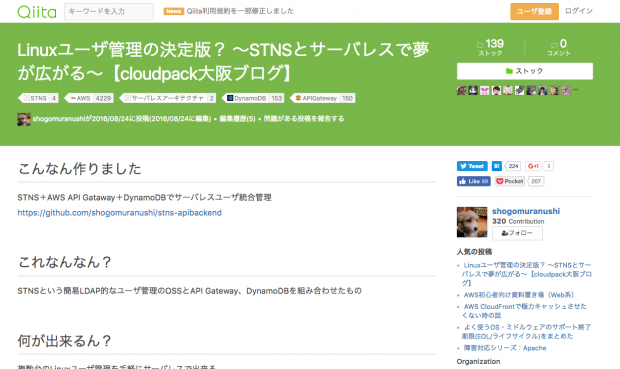The image size is (620, 369).
Task: Open popular post about AWS CloudFront caching
Action: [524, 311]
